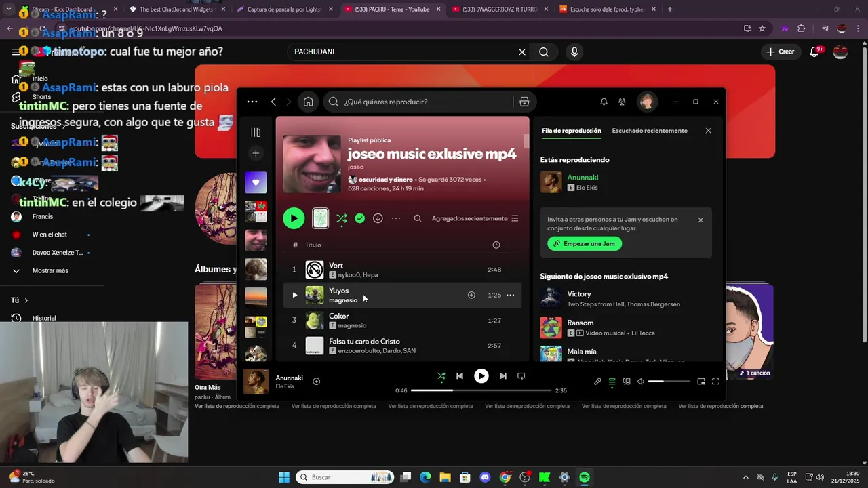Click the song progress bar
This screenshot has width=868, height=488.
click(481, 390)
